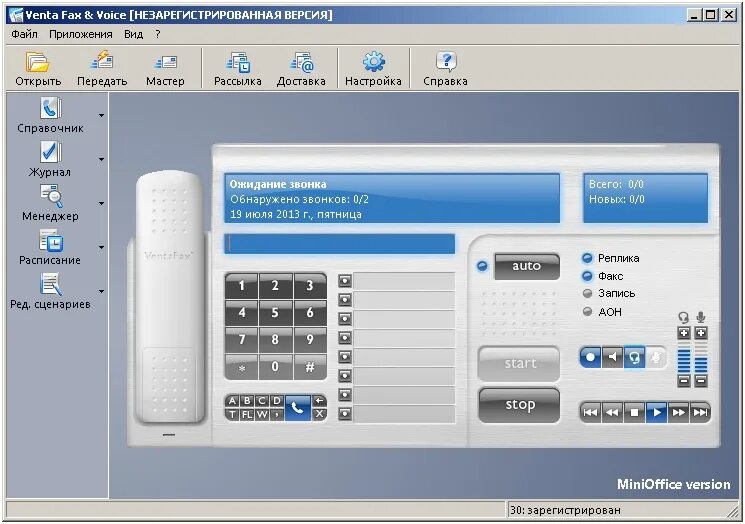Increase headphone volume with plus button
This screenshot has height=524, width=745.
(x=684, y=333)
